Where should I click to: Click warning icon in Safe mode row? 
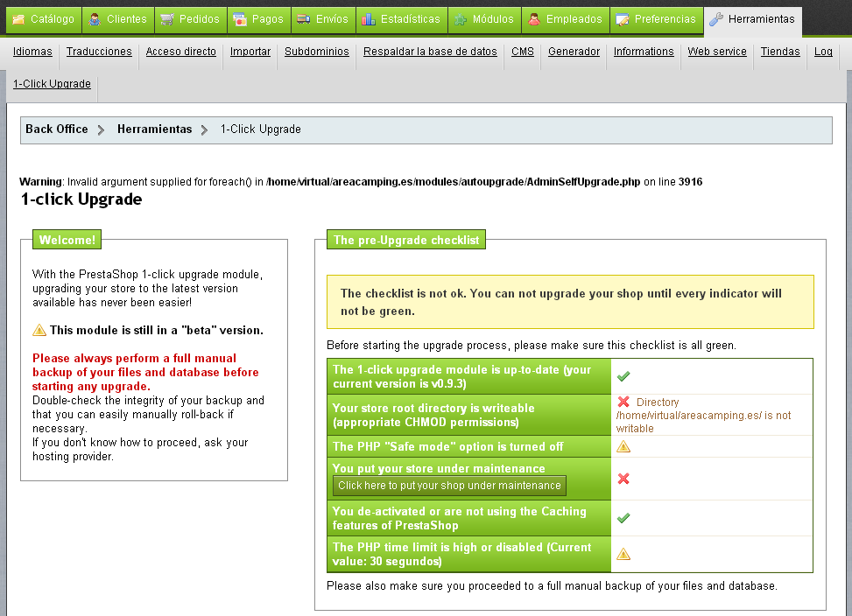[623, 446]
